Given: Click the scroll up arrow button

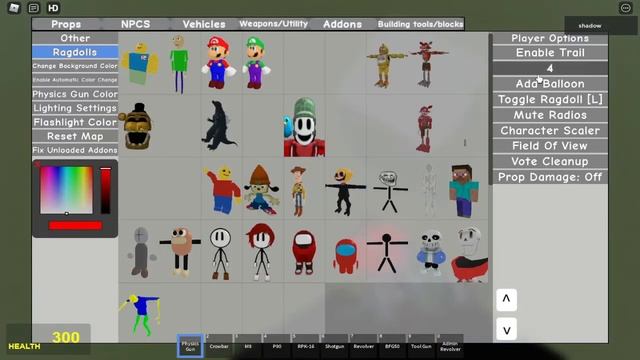Looking at the screenshot, I should tap(507, 300).
